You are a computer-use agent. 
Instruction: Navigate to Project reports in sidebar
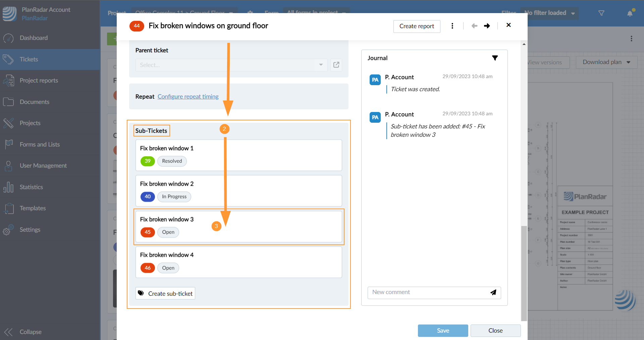pos(39,80)
